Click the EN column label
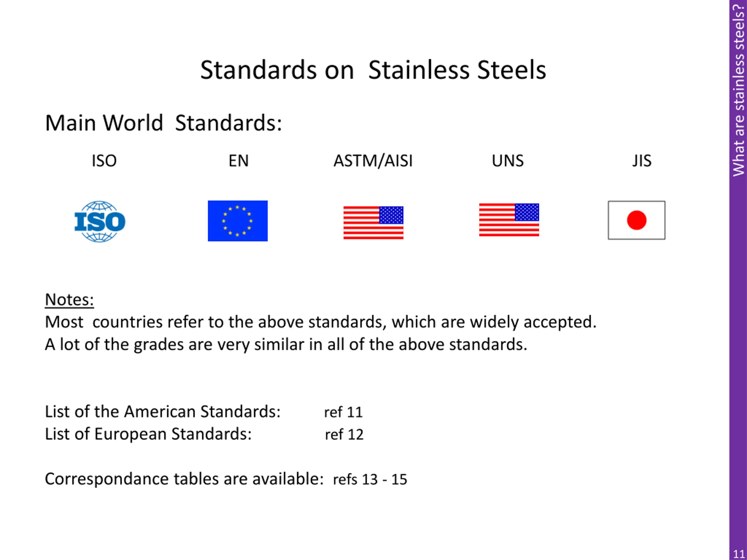 click(x=239, y=161)
